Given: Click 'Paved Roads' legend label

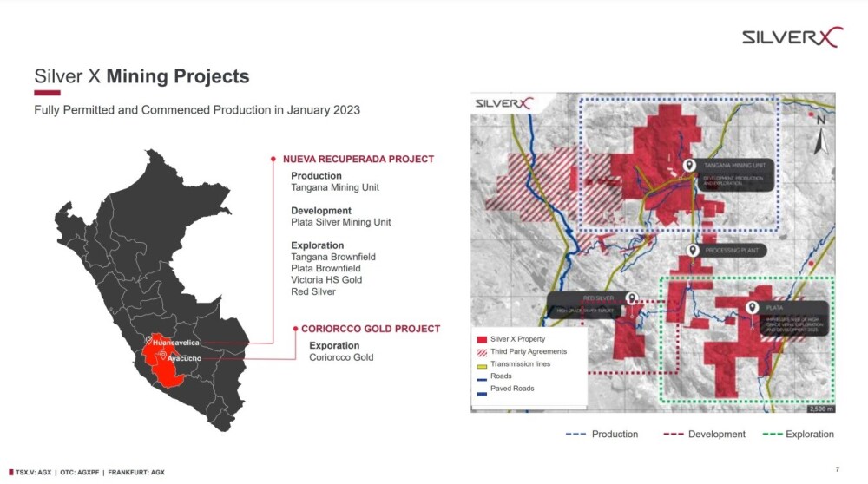Looking at the screenshot, I should (512, 389).
